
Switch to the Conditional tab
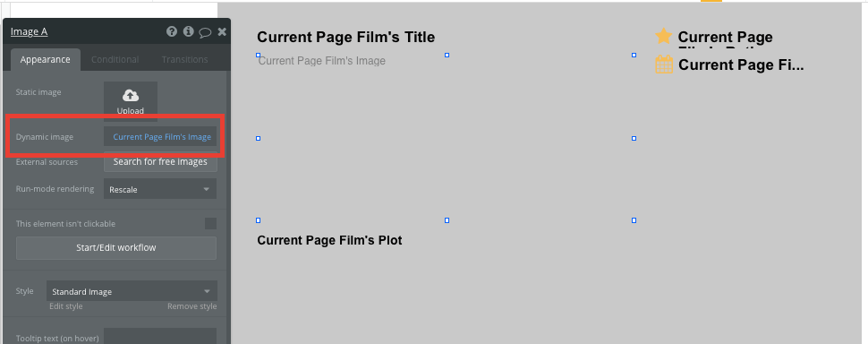[115, 59]
